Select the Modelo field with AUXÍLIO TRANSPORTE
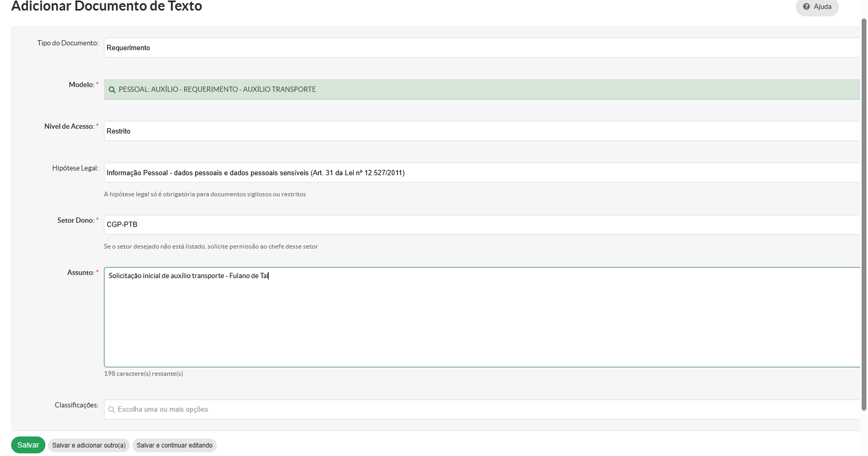 481,89
